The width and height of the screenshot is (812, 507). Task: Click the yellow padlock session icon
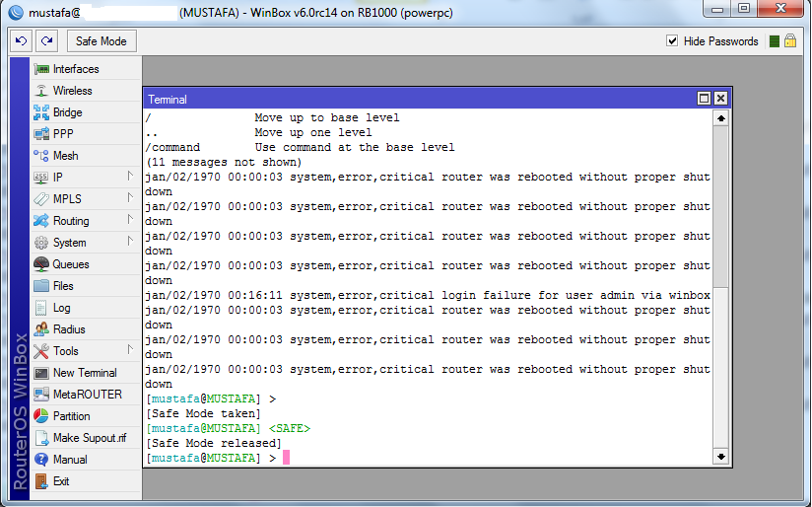[790, 40]
